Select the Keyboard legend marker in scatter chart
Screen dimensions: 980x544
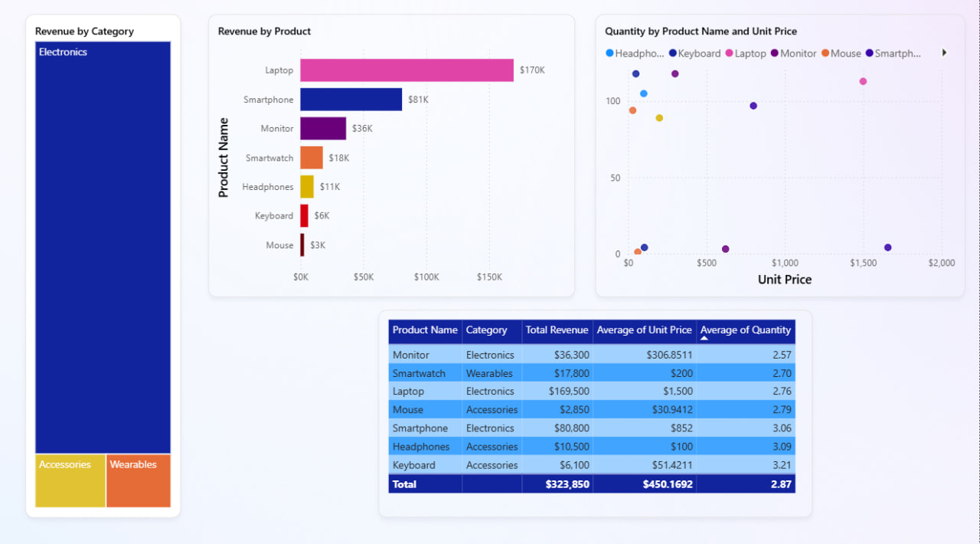coord(672,54)
